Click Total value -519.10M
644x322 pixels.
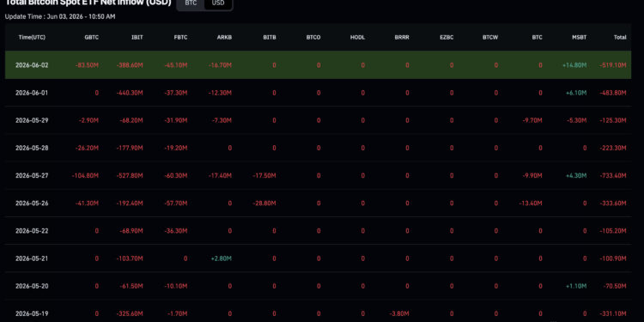pos(613,65)
